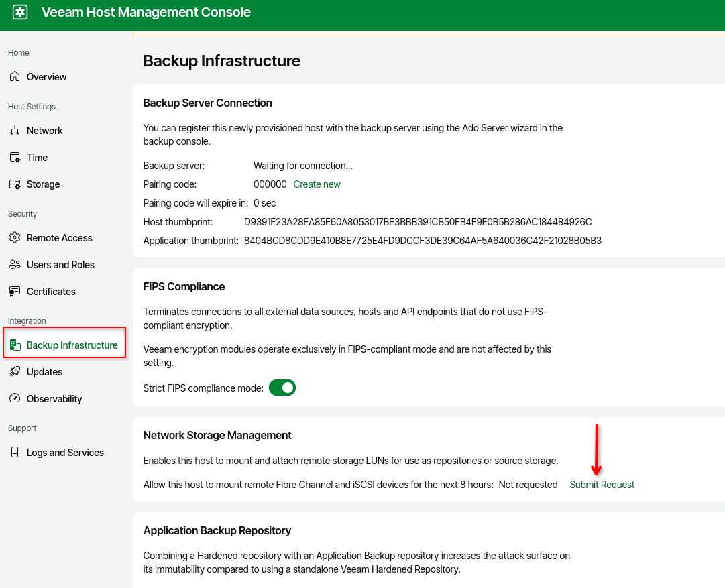This screenshot has width=725, height=588.
Task: Click Application Backup Repository heading
Action: (x=217, y=531)
